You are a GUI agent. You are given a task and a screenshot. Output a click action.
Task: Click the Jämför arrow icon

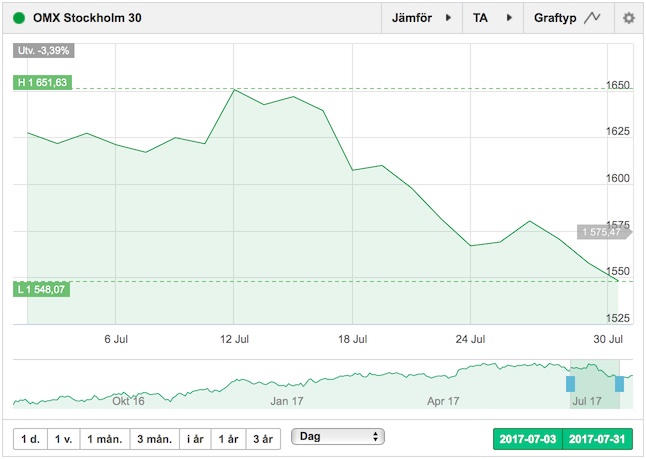coord(449,18)
